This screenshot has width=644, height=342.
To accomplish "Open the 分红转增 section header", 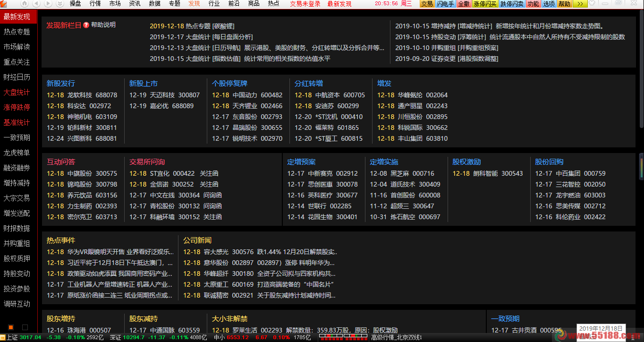I will [309, 84].
